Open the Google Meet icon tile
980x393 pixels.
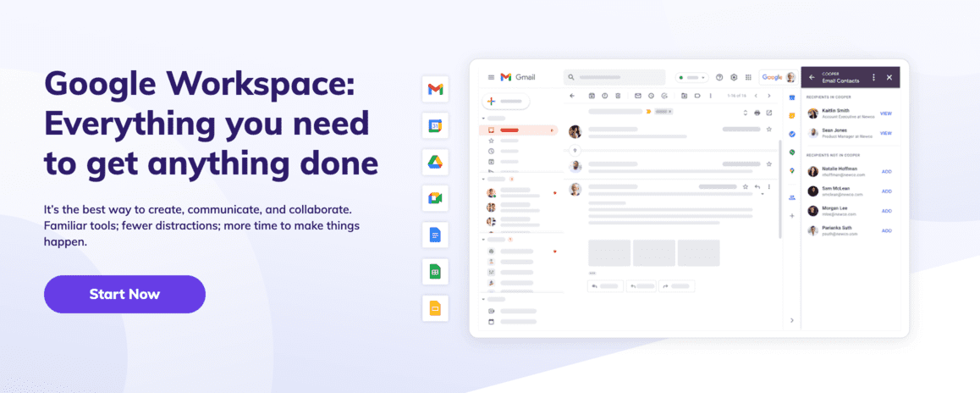pyautogui.click(x=435, y=198)
